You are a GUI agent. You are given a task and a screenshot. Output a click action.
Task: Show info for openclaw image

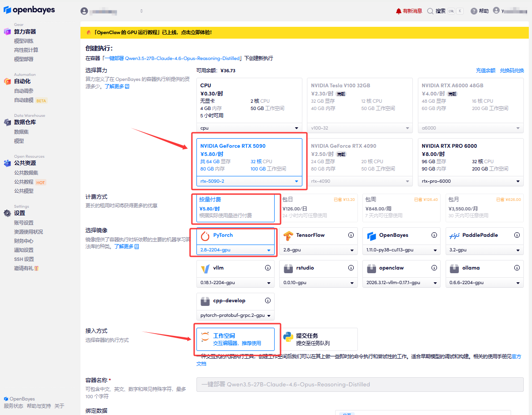click(x=434, y=268)
